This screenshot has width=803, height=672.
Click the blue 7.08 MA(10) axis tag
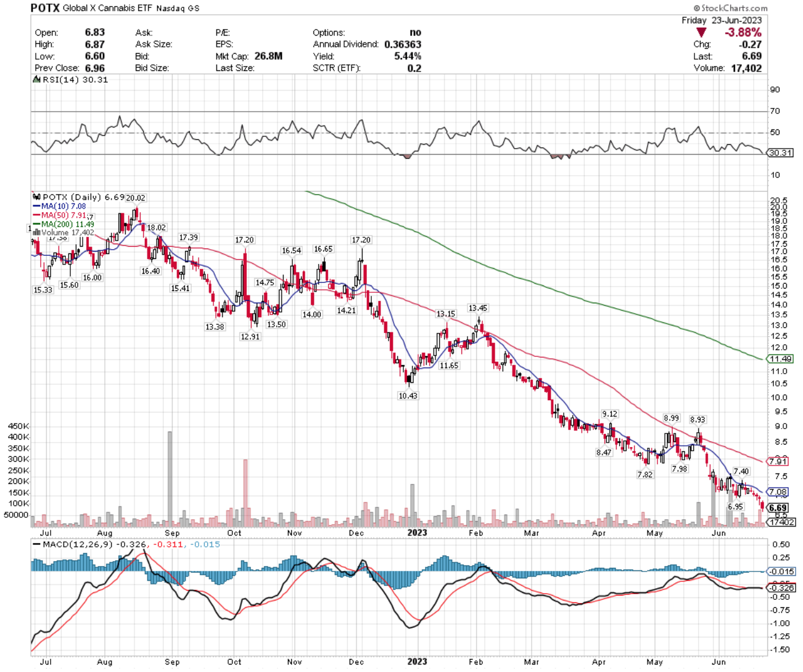778,492
